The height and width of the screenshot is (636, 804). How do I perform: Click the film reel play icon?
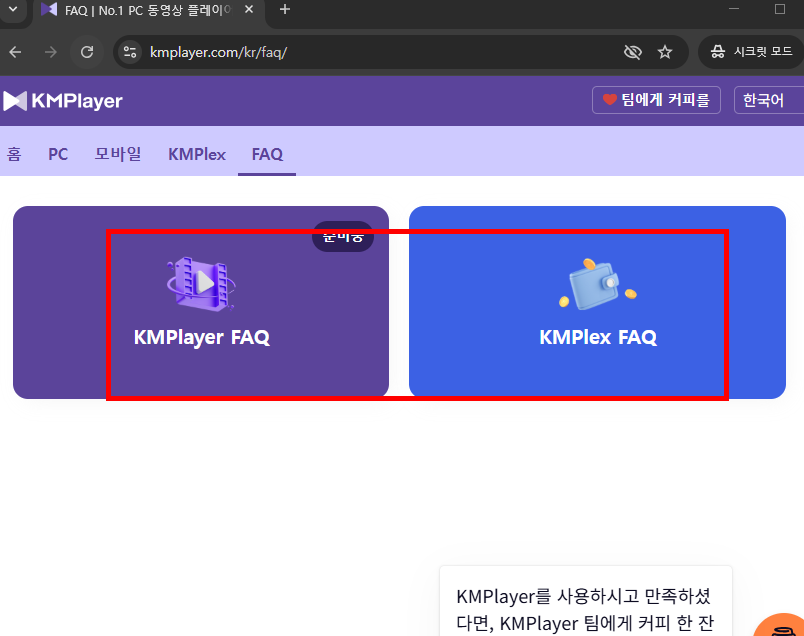point(201,284)
